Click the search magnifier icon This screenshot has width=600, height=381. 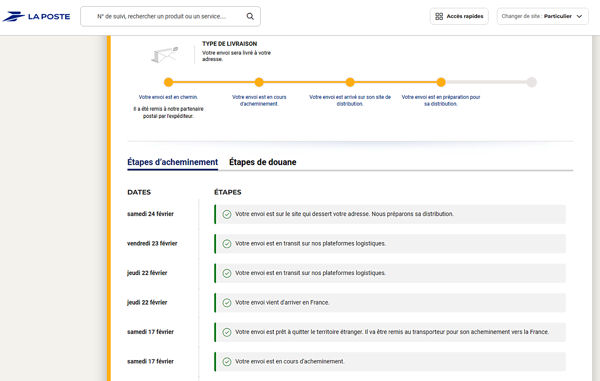tap(250, 16)
